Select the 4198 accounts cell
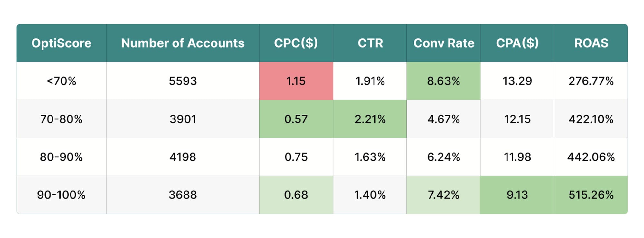 tap(183, 157)
